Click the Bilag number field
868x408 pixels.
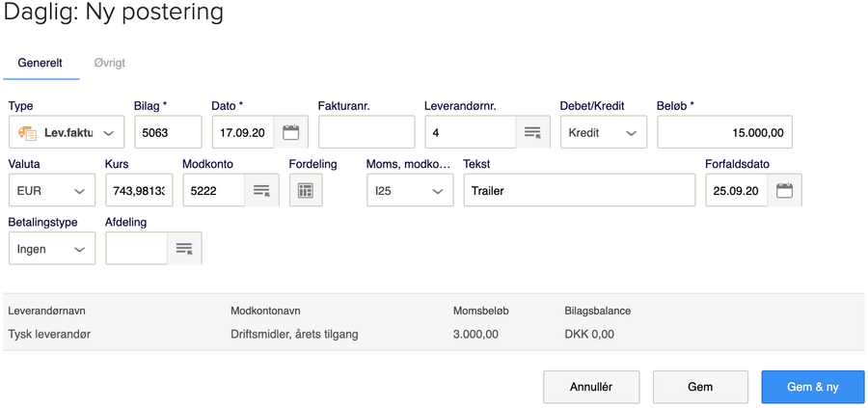click(168, 132)
